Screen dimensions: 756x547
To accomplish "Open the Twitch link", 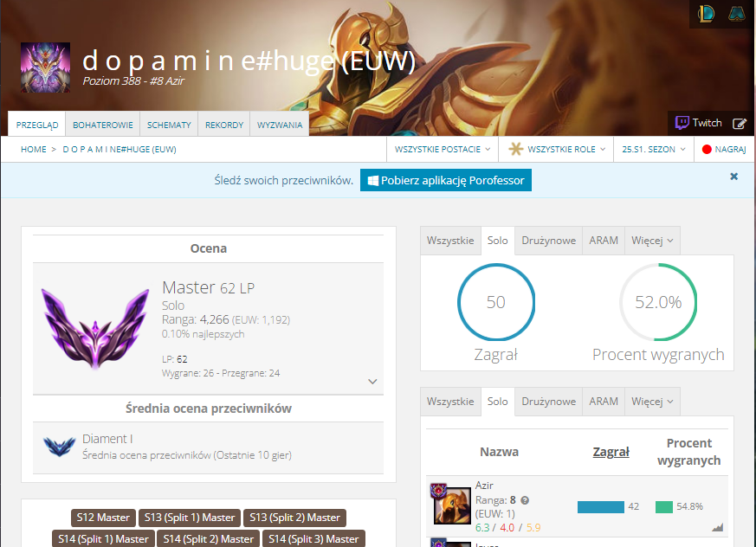I will coord(698,123).
